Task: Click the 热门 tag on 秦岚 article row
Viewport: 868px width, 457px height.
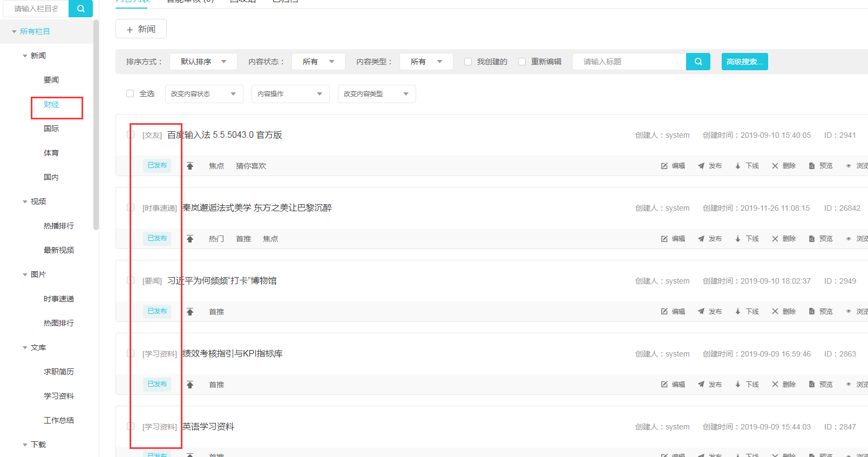Action: click(216, 239)
